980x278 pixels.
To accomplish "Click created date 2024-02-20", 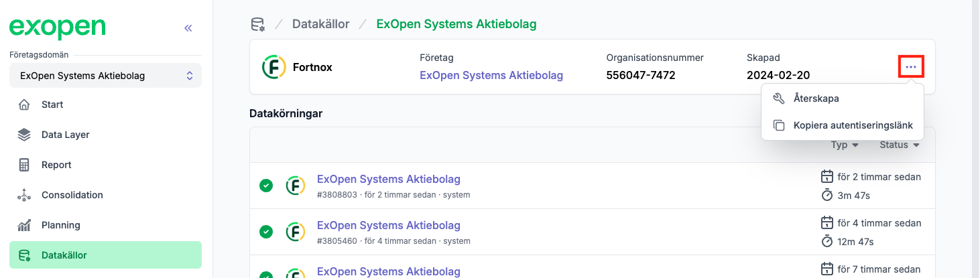I will 778,75.
